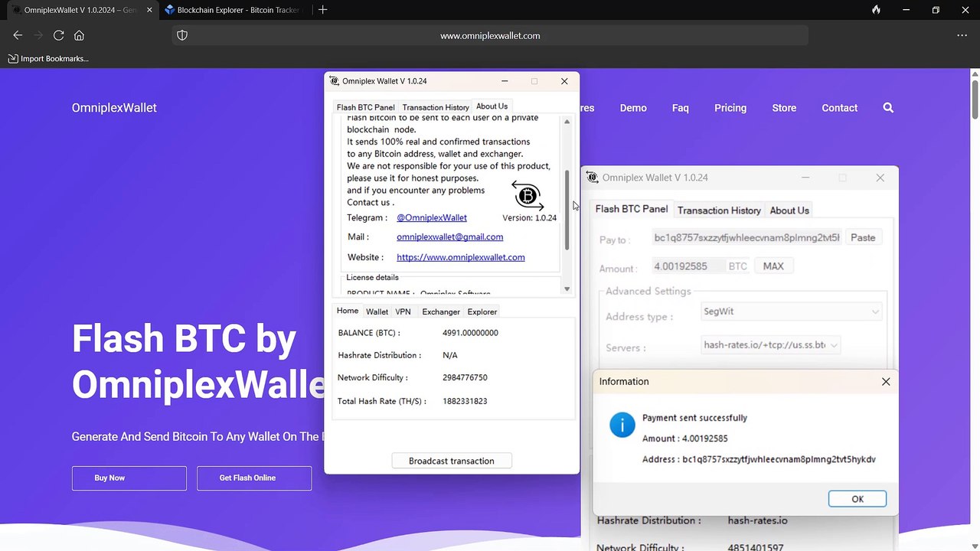The image size is (980, 551).
Task: Select the Home tab in lower panel
Action: click(x=348, y=311)
